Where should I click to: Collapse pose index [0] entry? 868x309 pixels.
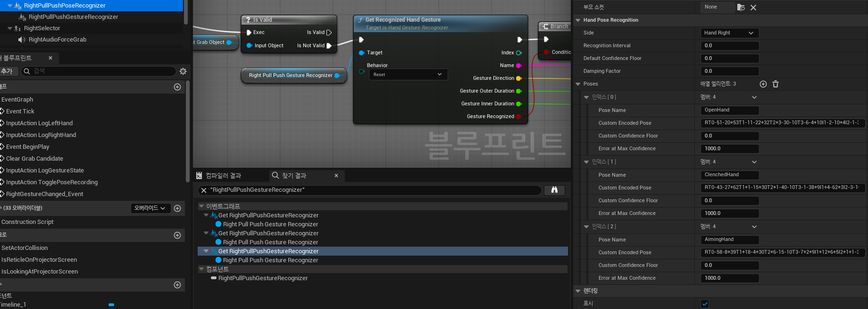click(x=586, y=97)
